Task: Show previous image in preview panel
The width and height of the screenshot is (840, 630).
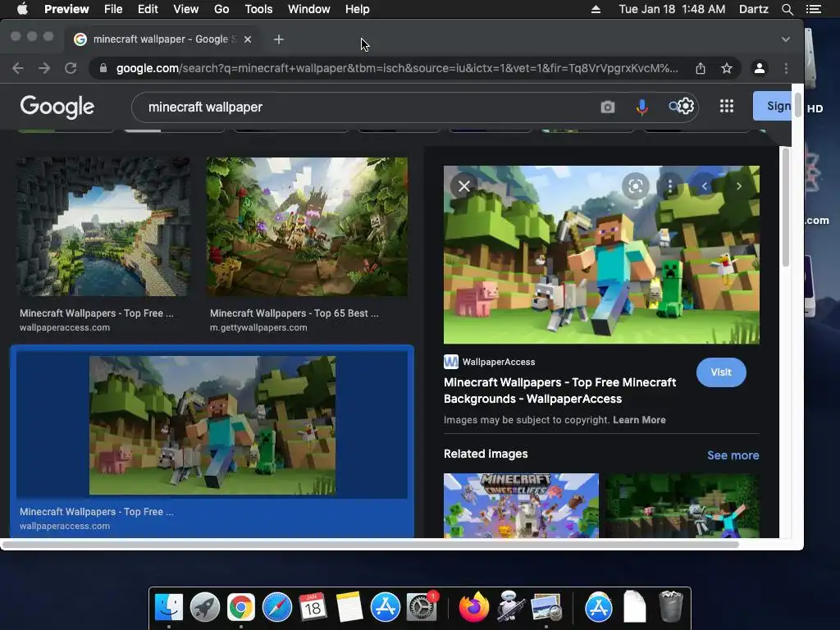Action: coord(705,186)
